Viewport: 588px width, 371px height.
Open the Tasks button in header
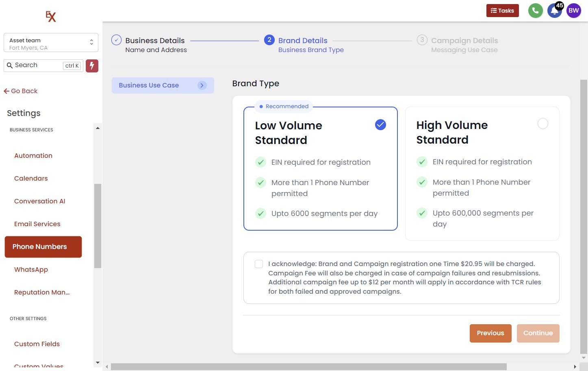(x=502, y=11)
